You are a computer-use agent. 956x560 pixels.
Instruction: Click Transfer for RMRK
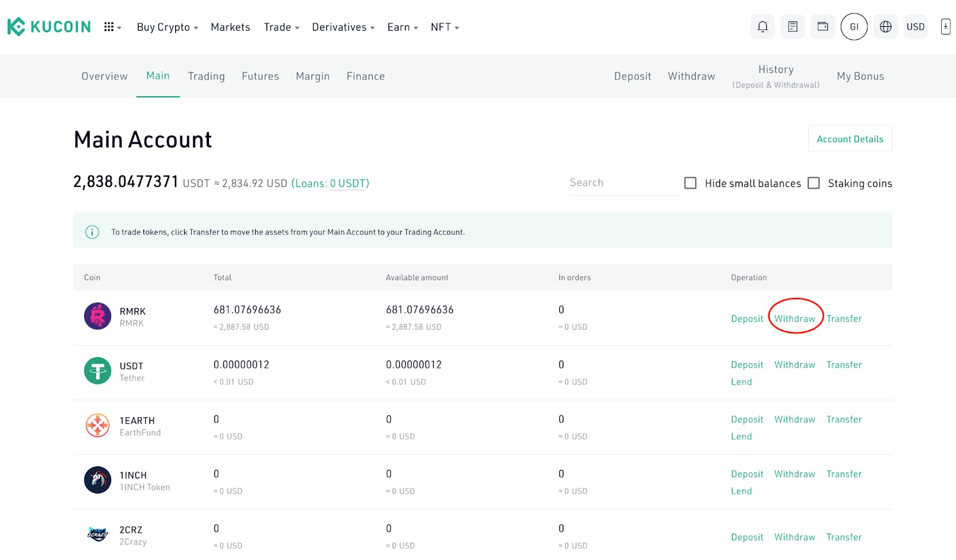(844, 318)
